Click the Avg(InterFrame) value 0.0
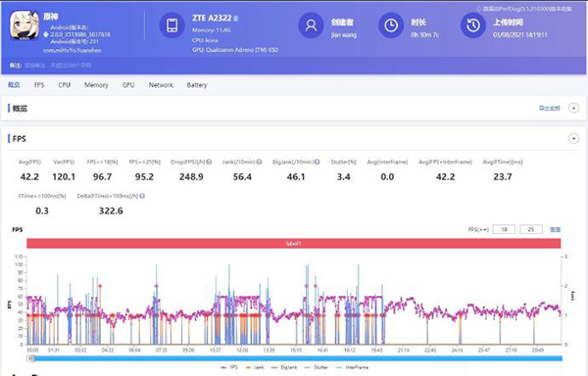Screen dimensions: 588x376 [x=387, y=177]
